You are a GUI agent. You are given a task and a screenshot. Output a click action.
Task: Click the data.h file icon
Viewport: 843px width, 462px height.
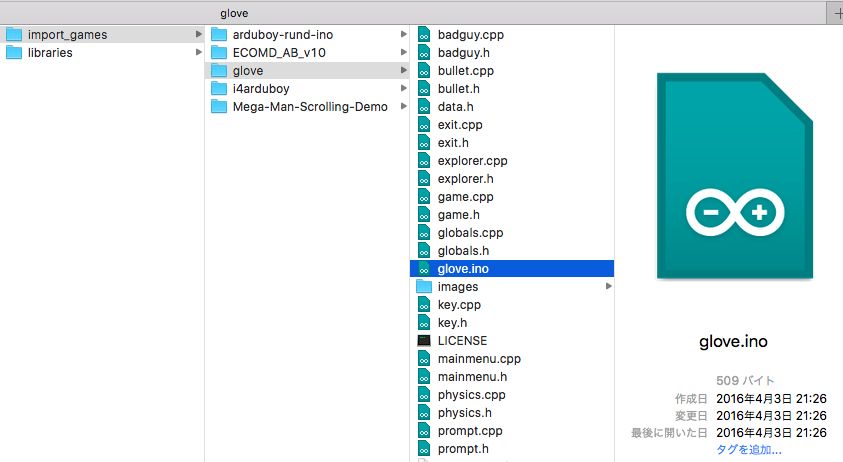[x=424, y=107]
